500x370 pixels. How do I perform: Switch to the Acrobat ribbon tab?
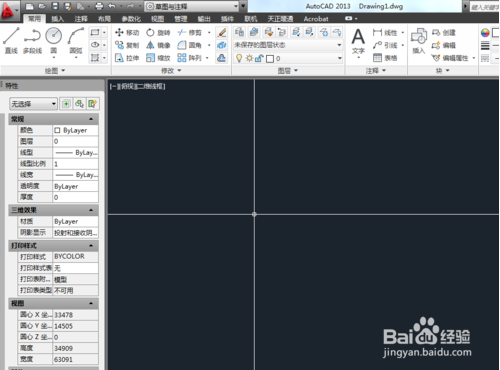click(316, 19)
